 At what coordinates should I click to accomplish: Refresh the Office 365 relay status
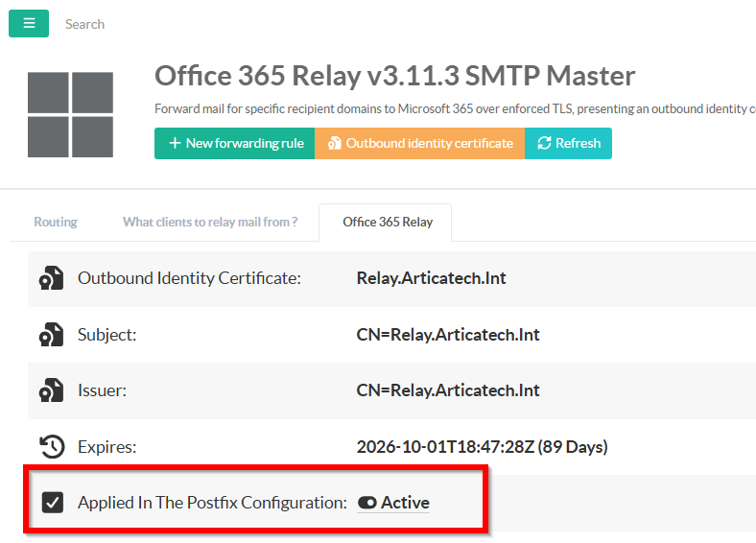[x=568, y=143]
